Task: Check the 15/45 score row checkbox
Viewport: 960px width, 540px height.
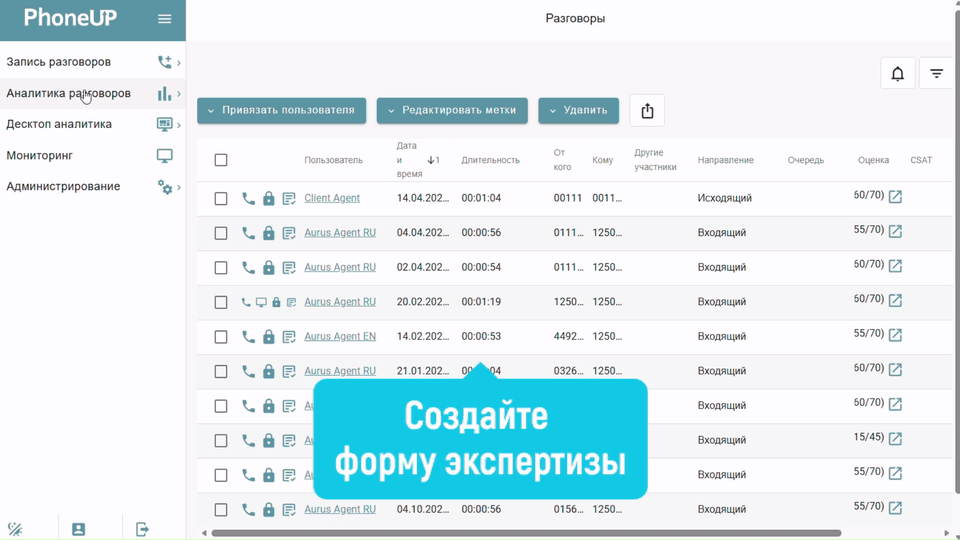Action: (x=221, y=441)
